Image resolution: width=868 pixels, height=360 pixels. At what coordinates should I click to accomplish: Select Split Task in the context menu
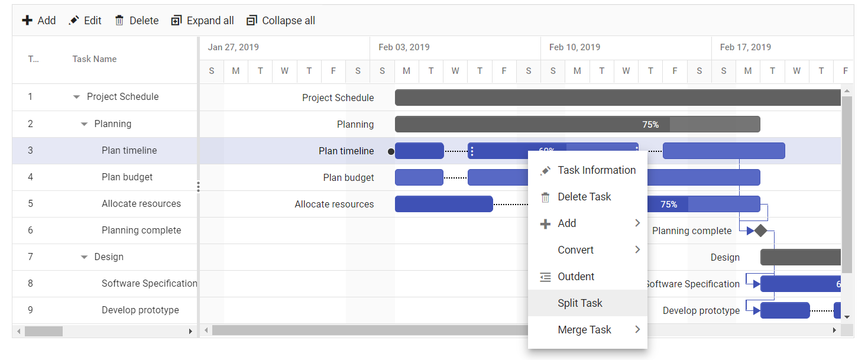pos(588,303)
